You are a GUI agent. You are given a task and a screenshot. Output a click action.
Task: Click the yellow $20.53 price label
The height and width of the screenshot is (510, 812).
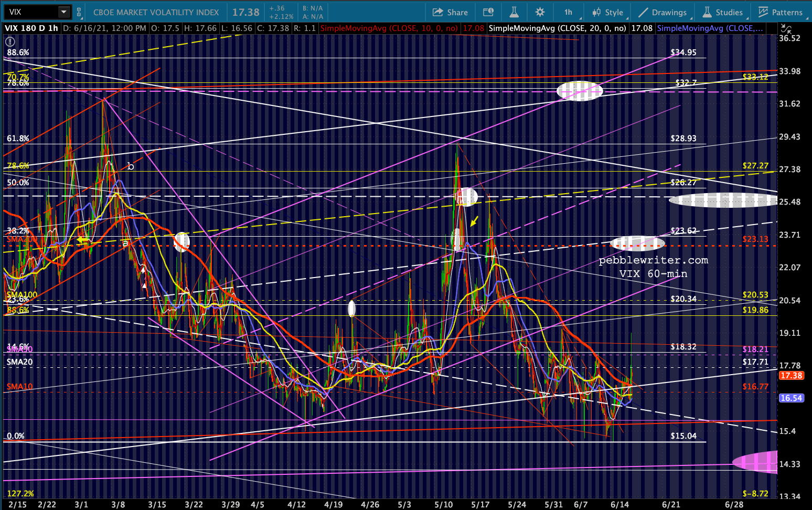tap(755, 295)
